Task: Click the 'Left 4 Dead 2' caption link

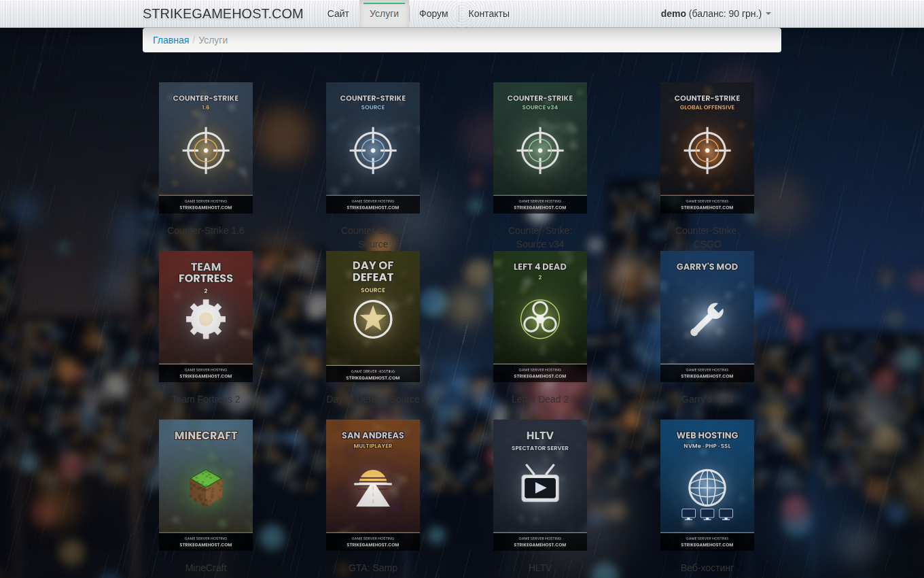Action: coord(540,399)
